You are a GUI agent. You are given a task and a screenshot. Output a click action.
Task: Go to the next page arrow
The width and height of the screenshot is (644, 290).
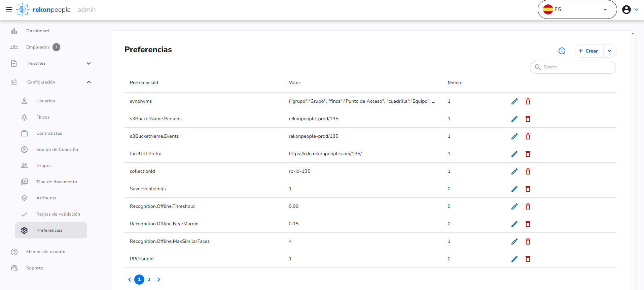coord(159,280)
